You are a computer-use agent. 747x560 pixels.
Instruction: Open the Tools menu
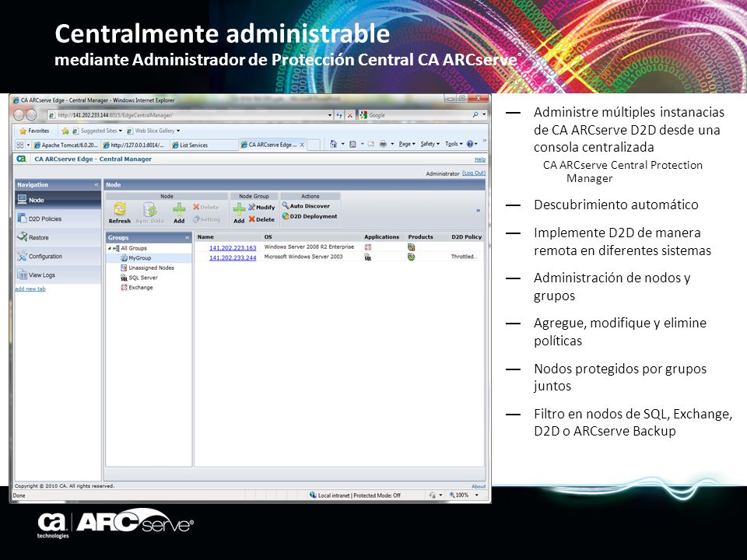tap(454, 144)
